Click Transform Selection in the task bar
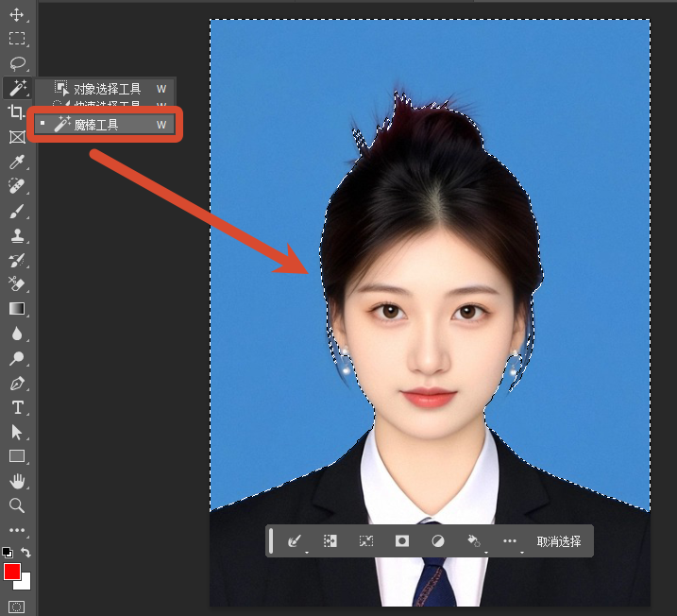The image size is (677, 616). tap(366, 541)
